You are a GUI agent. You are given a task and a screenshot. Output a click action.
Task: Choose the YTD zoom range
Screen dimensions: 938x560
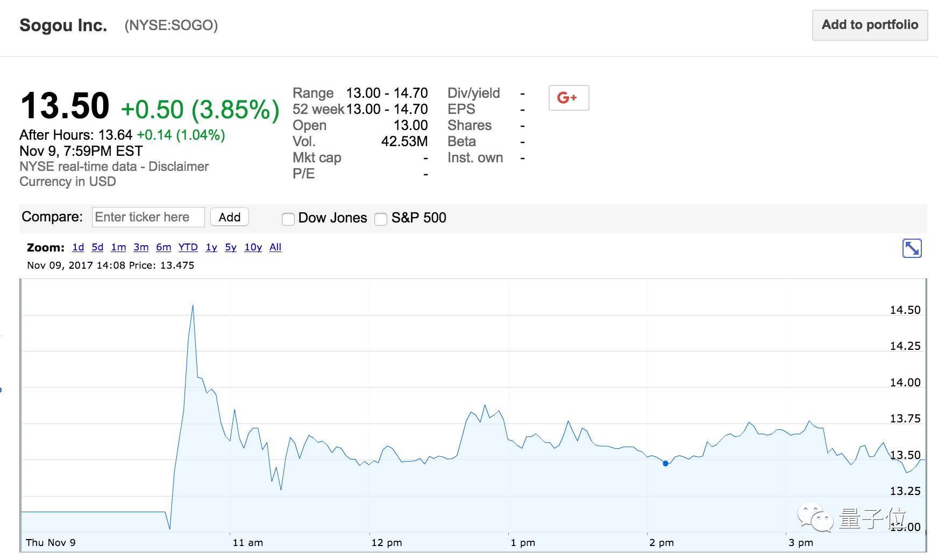(x=188, y=247)
